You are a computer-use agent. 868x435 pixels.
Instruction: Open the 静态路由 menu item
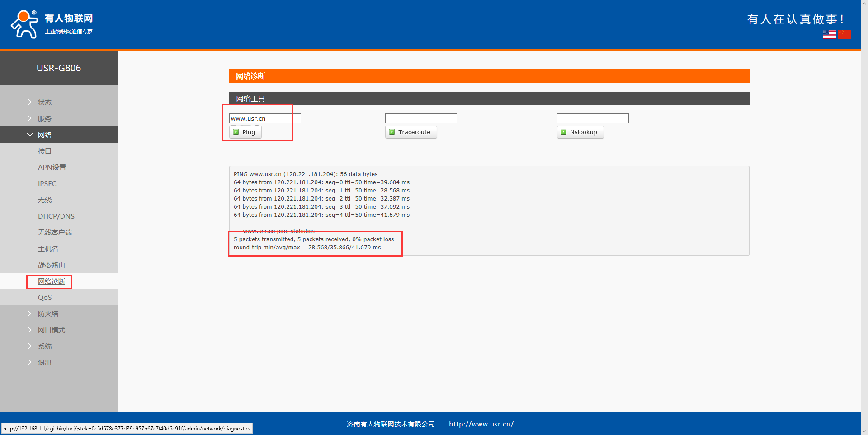click(x=52, y=265)
